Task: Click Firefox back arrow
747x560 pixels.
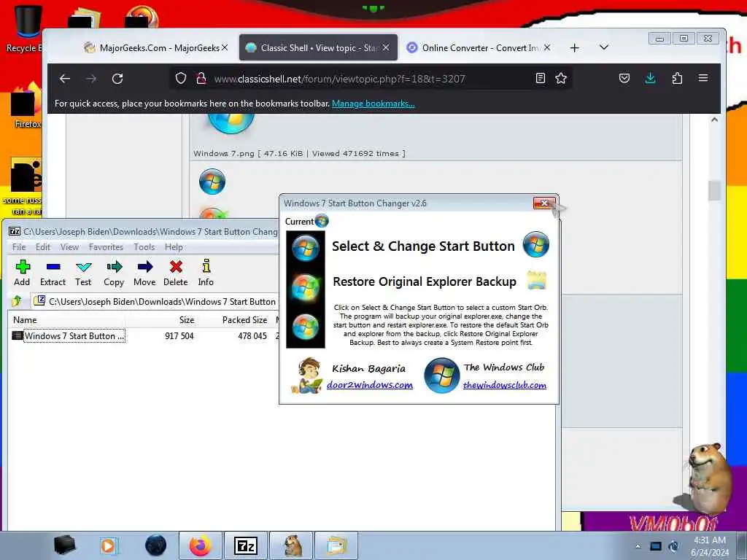Action: [x=65, y=79]
